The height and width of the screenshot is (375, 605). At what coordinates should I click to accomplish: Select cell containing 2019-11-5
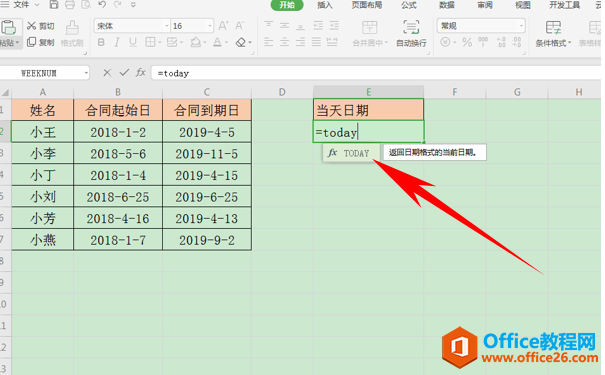[207, 154]
